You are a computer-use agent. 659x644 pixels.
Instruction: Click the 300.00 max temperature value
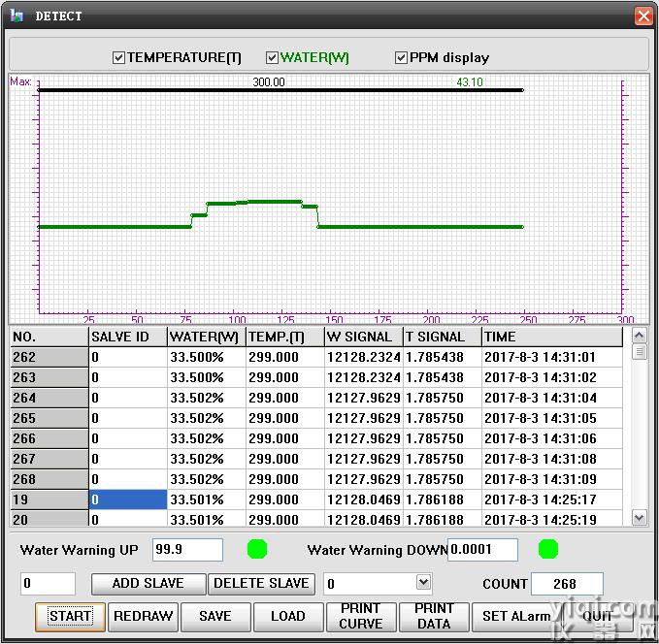(x=269, y=81)
